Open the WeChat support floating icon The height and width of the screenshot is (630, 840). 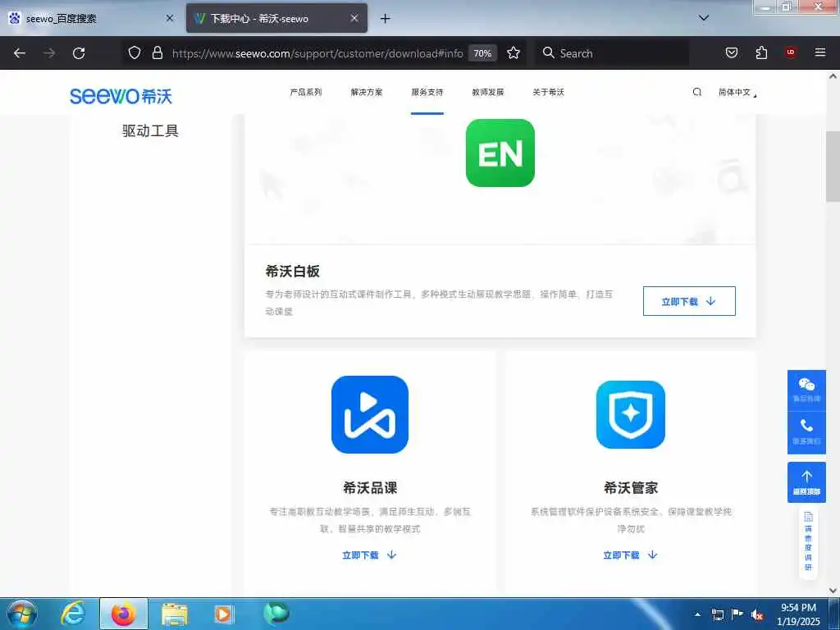point(806,390)
